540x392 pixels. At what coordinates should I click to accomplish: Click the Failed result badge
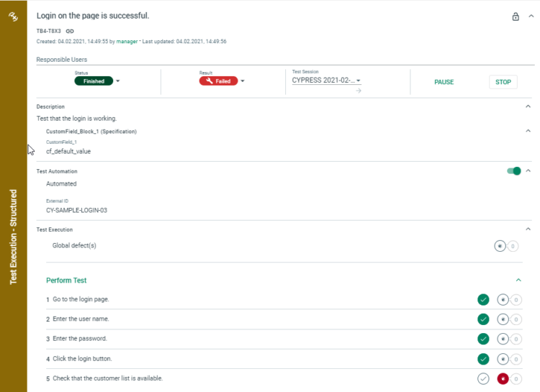click(218, 81)
